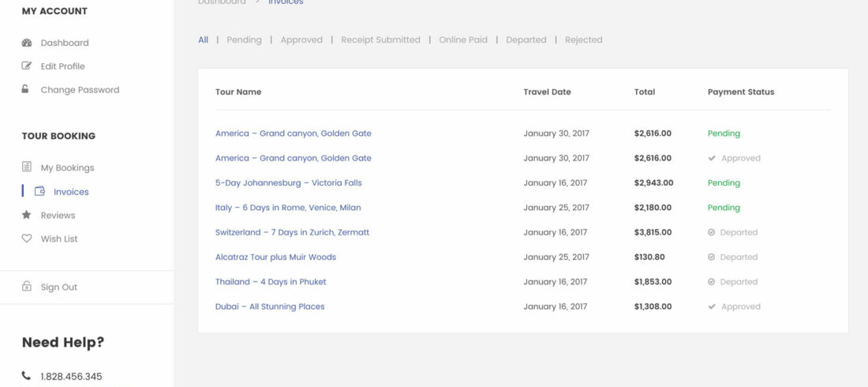Open the Alcatraz Tour plus Muir Woods invoice

click(x=275, y=257)
